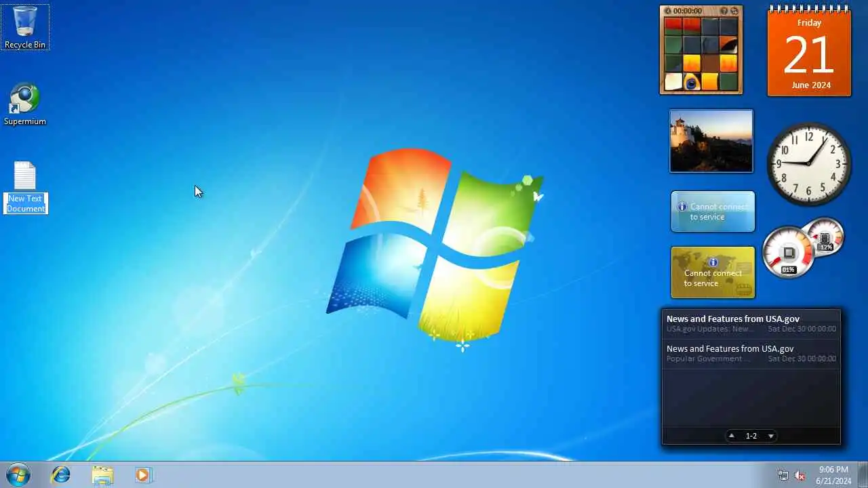Click the blue eye puzzle tile
The height and width of the screenshot is (488, 868).
692,82
